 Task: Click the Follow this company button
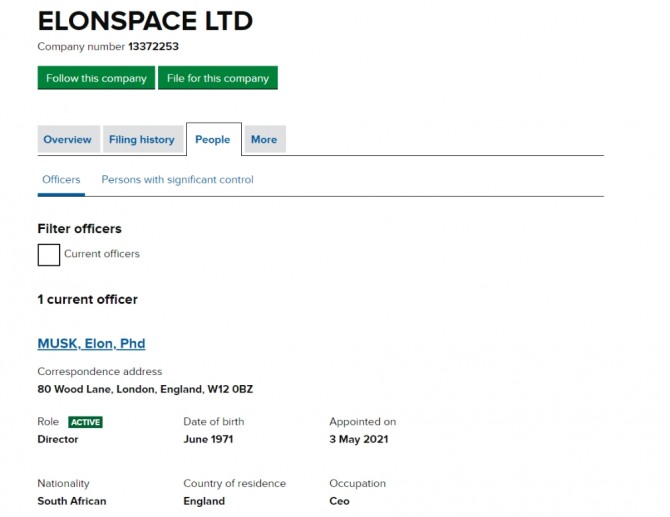96,78
